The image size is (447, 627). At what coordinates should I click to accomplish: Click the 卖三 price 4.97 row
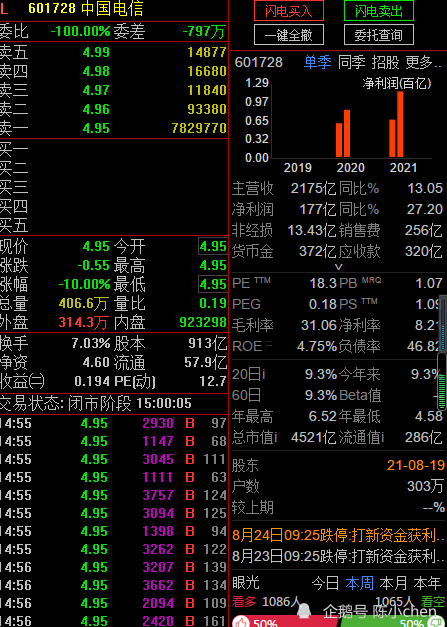point(114,90)
